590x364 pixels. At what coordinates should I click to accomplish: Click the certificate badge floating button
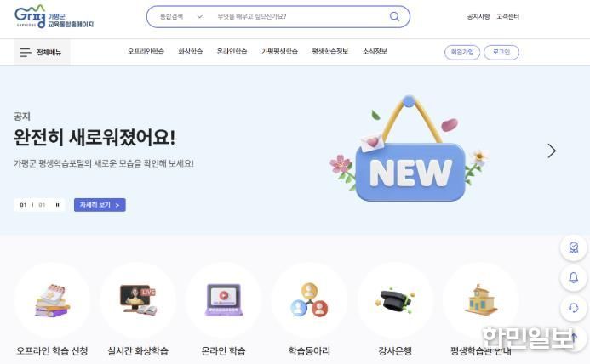click(574, 247)
